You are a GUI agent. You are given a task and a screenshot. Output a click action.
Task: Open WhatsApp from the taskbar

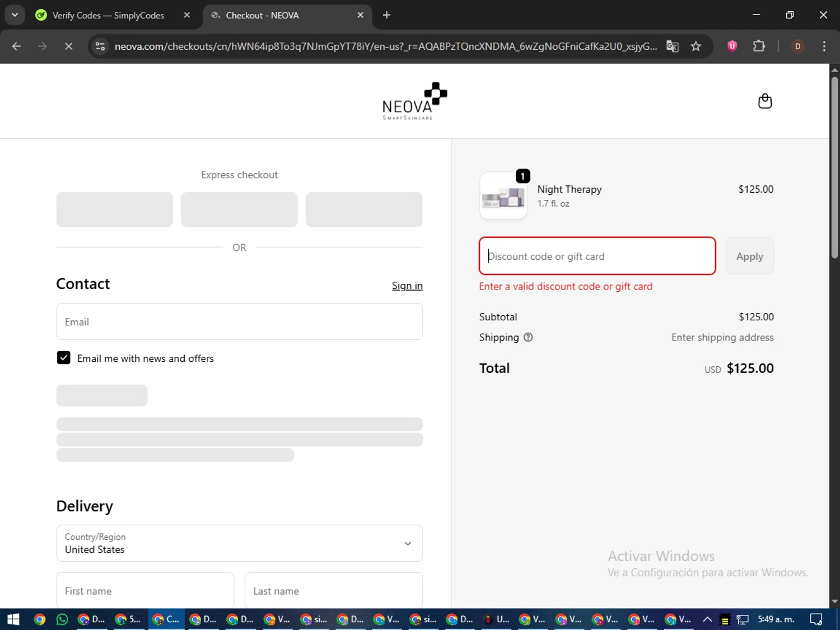[62, 619]
